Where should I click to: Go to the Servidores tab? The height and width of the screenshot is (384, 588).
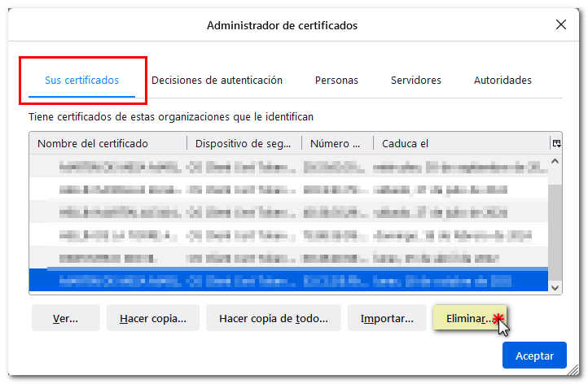point(415,81)
